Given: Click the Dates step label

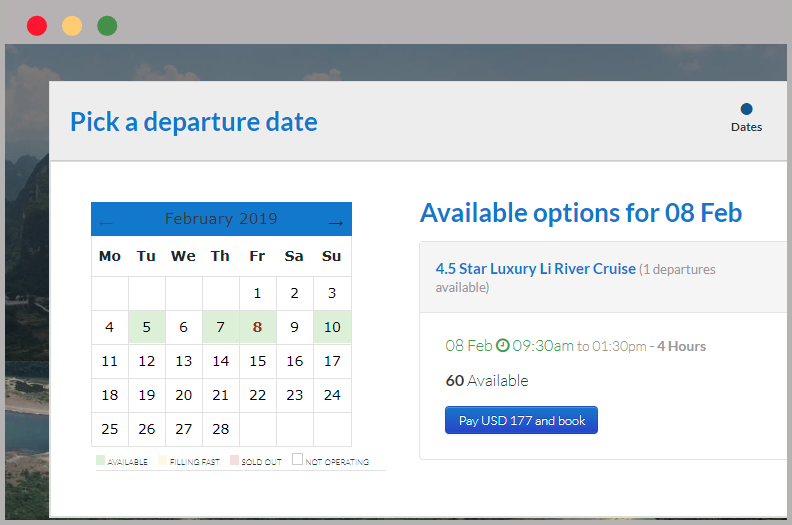Looking at the screenshot, I should pos(746,127).
